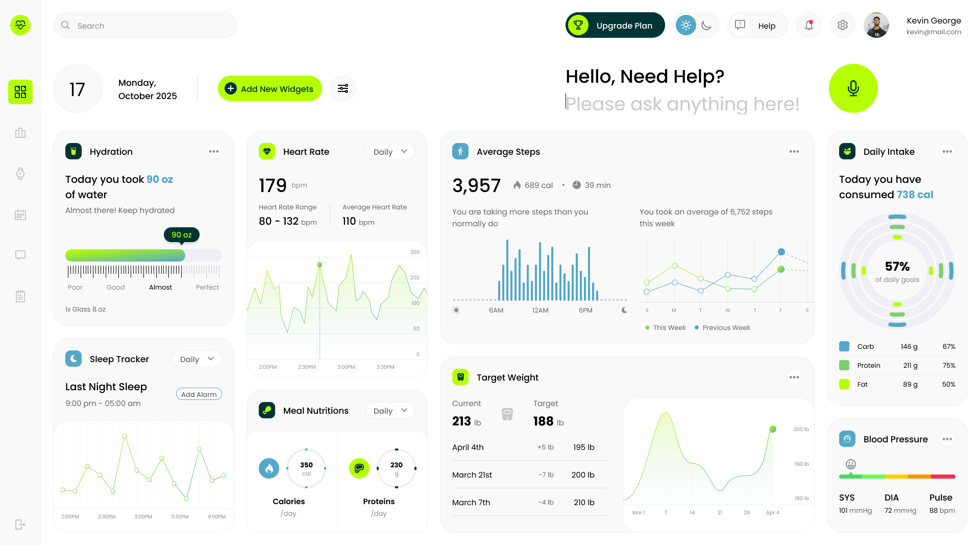Image resolution: width=980 pixels, height=545 pixels.
Task: Click the grey scale icon between Current and Target
Action: click(x=507, y=414)
